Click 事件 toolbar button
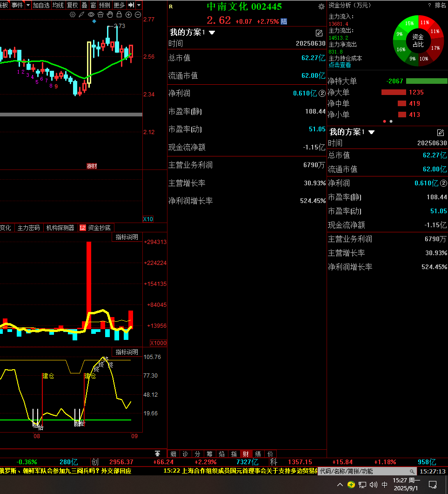 [x=17, y=5]
